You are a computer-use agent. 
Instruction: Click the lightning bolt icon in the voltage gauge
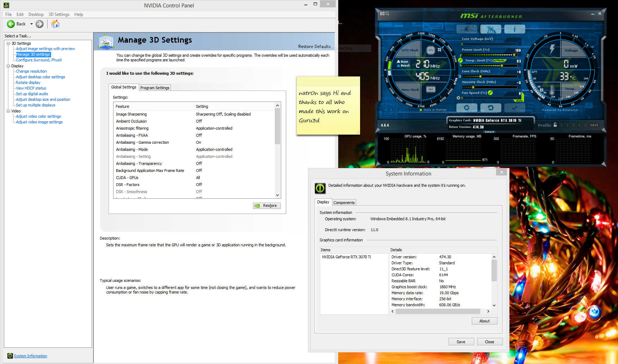[x=552, y=49]
